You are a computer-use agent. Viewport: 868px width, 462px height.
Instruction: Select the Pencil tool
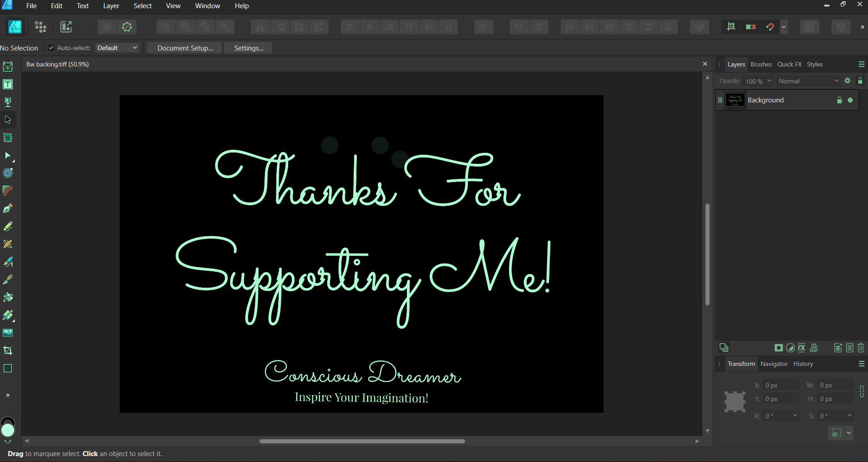[8, 226]
